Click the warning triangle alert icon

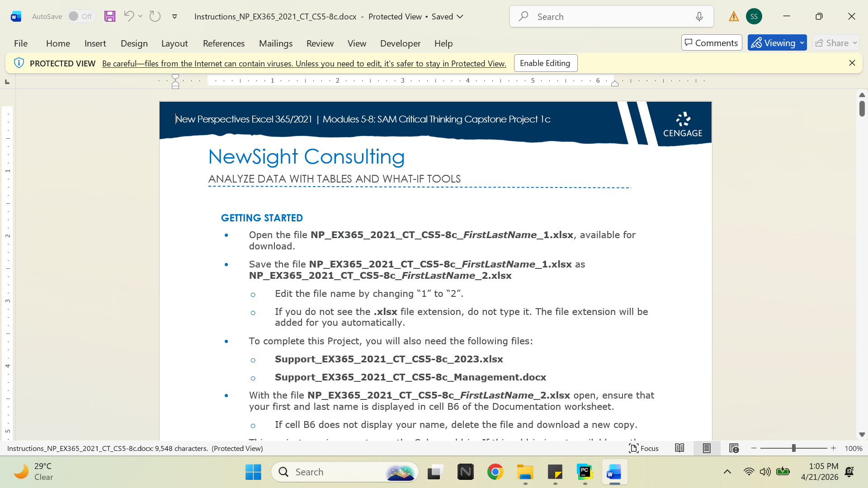coord(734,17)
